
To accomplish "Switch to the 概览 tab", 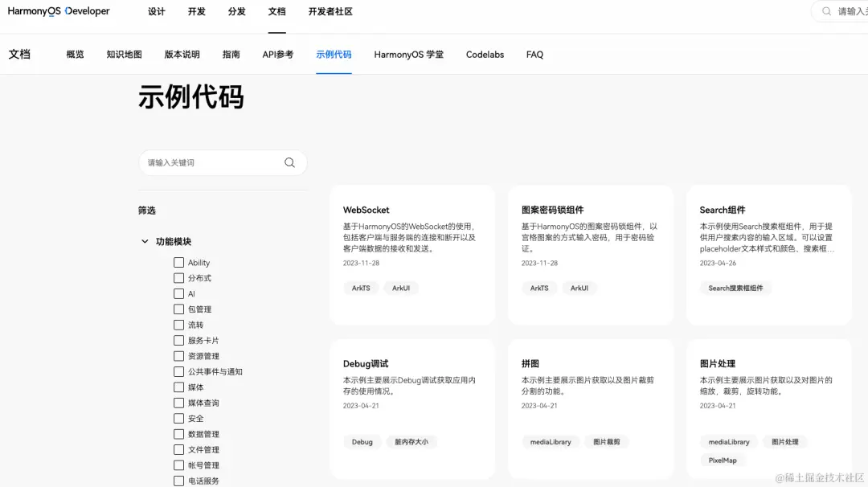I will (x=76, y=55).
